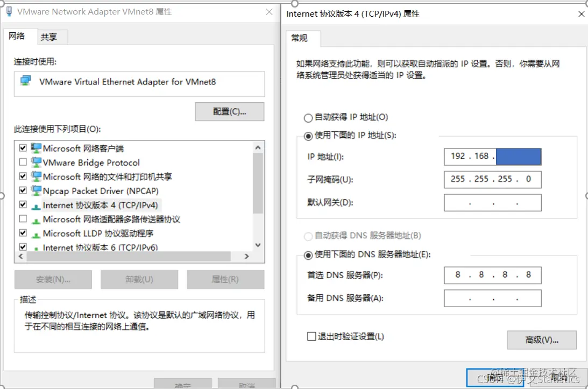Click the network adapter icon in the title bar
588x389 pixels.
pos(8,11)
